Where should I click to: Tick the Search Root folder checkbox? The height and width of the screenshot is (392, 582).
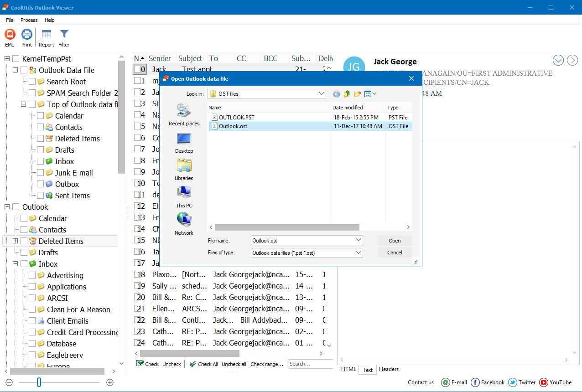[x=32, y=82]
